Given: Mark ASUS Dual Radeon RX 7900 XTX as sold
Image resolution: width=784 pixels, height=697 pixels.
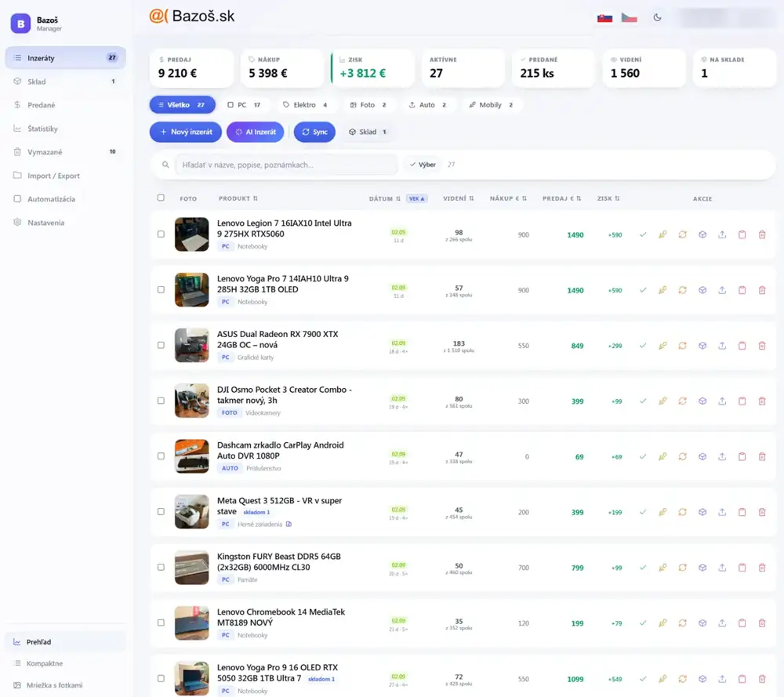Looking at the screenshot, I should click(643, 346).
